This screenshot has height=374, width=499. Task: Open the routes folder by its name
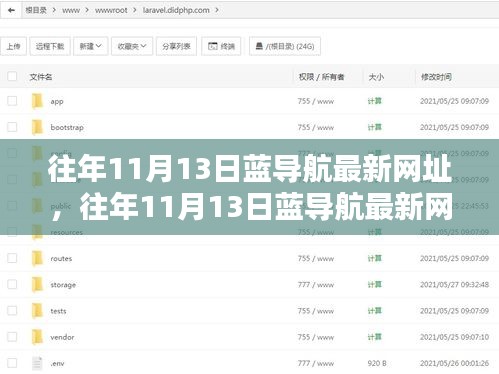click(x=61, y=258)
